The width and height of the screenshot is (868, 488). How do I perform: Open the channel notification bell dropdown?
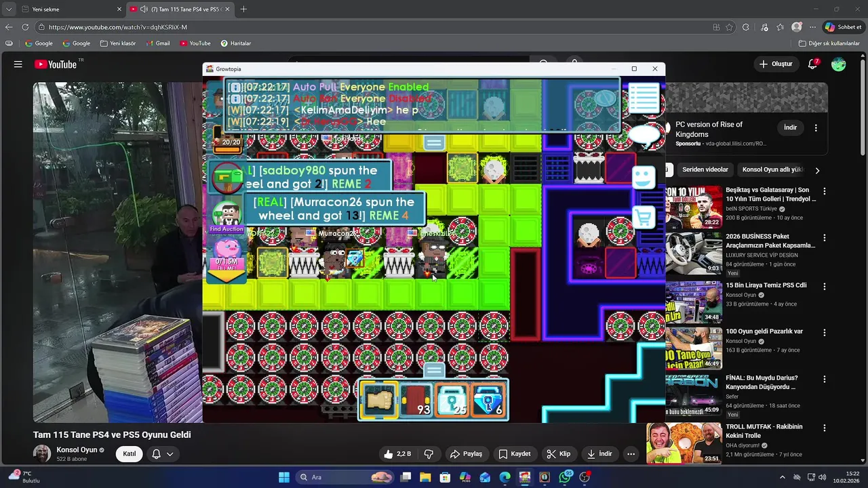point(163,453)
